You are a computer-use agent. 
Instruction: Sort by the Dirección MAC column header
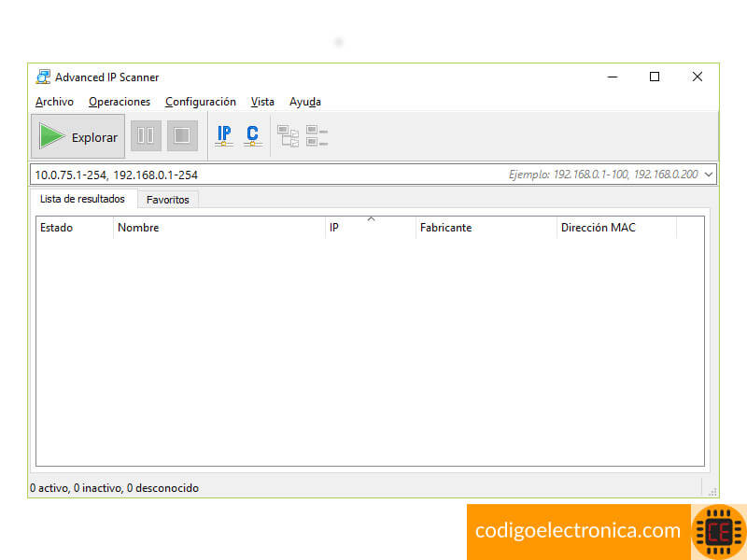[616, 228]
